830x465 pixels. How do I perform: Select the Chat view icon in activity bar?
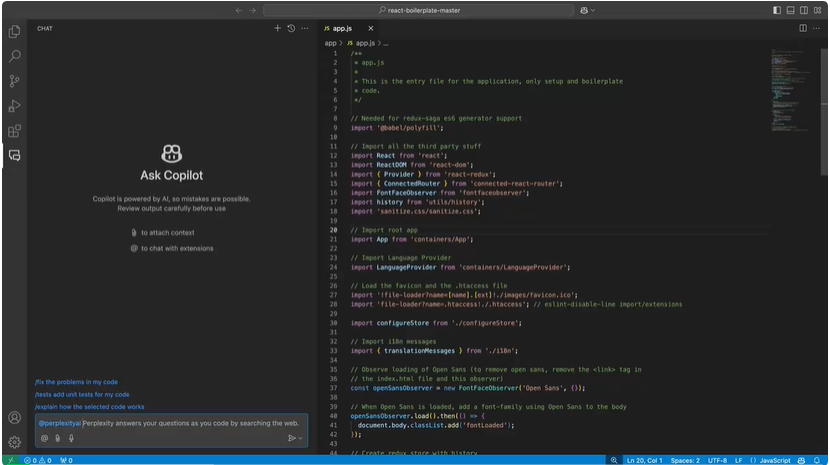pyautogui.click(x=14, y=156)
